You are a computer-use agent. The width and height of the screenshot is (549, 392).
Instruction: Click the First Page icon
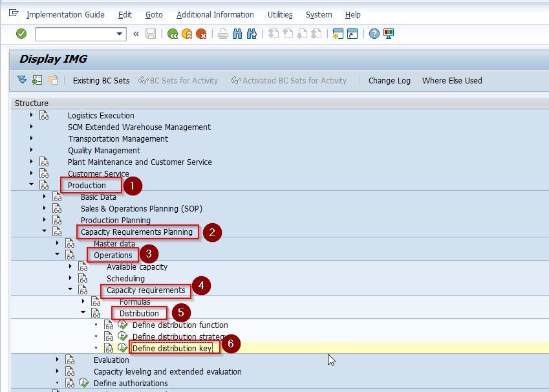tap(274, 34)
